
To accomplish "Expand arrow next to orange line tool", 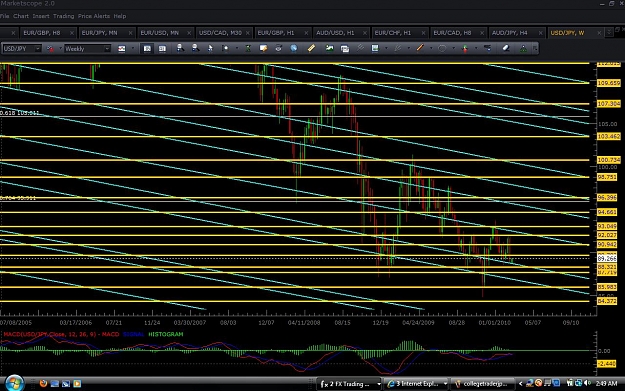I will tap(430, 49).
